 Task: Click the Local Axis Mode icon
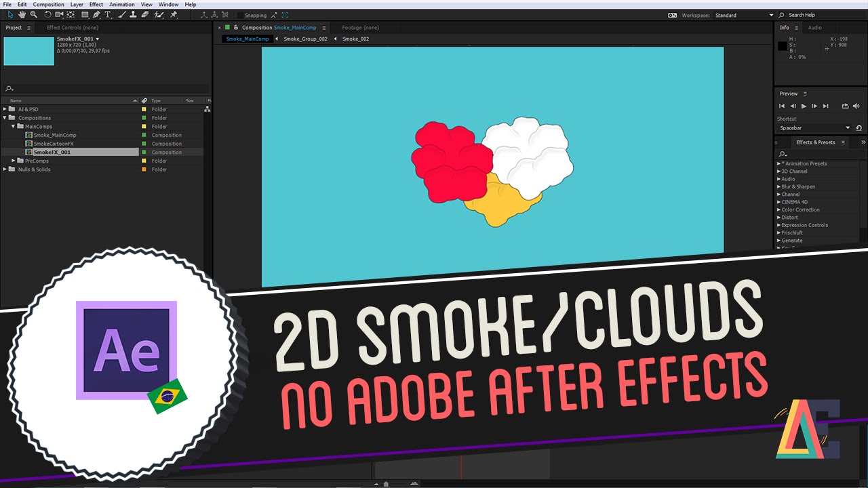pos(204,15)
